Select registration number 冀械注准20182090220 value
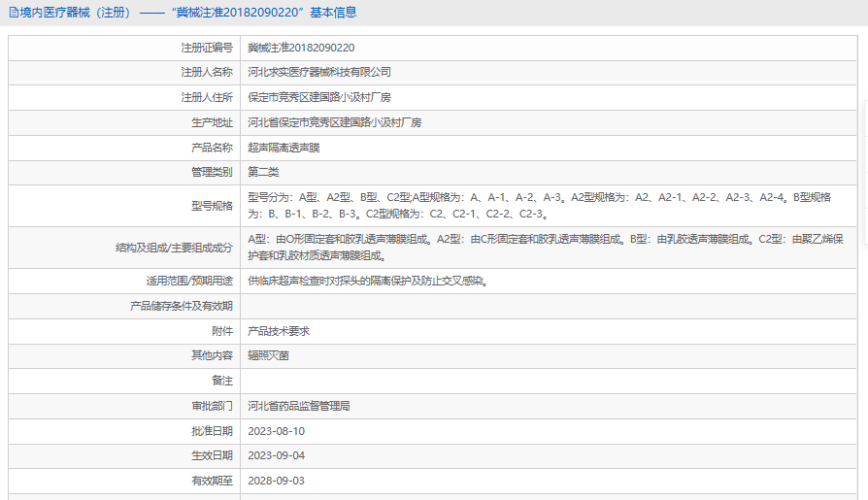This screenshot has width=868, height=500. coord(301,48)
